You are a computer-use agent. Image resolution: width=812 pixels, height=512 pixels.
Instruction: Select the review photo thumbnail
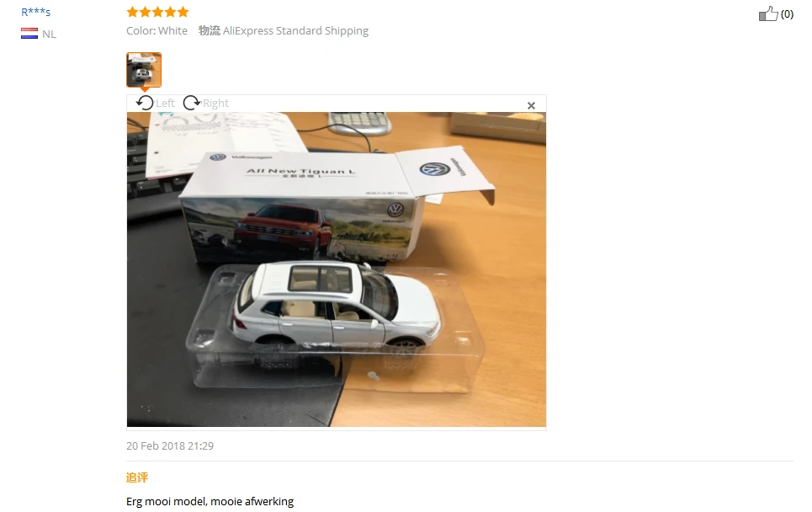(144, 69)
